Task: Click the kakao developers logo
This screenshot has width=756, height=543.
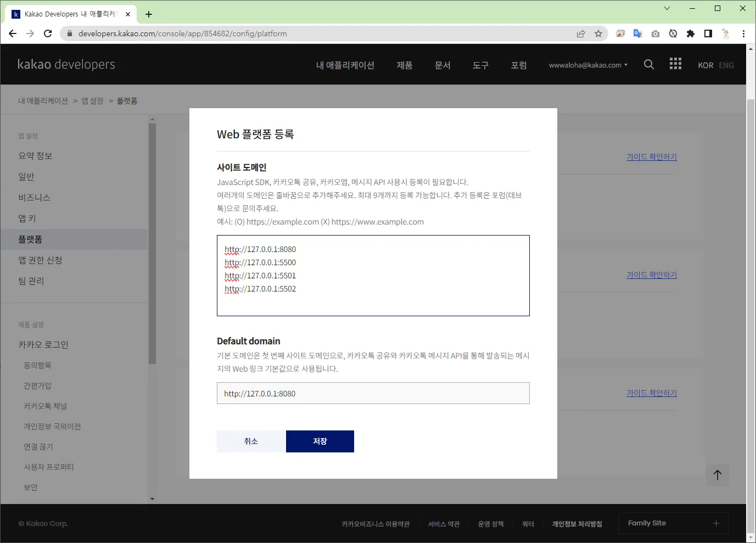Action: pos(66,64)
